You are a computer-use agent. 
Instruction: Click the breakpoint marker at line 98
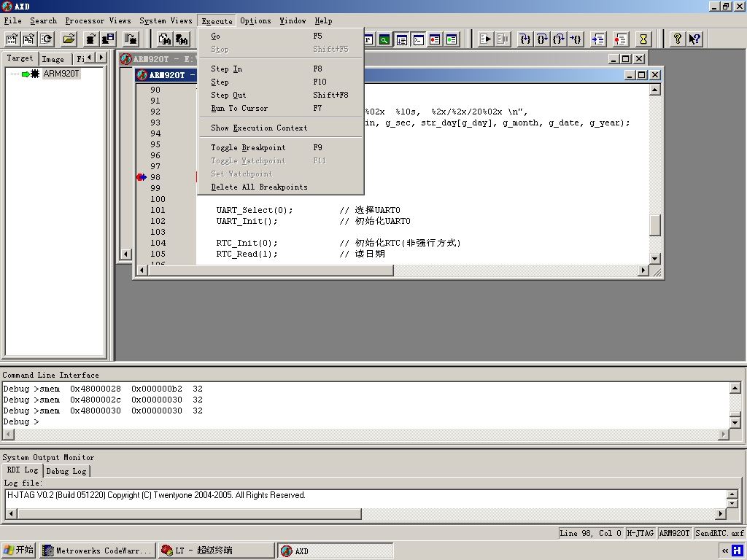point(142,177)
